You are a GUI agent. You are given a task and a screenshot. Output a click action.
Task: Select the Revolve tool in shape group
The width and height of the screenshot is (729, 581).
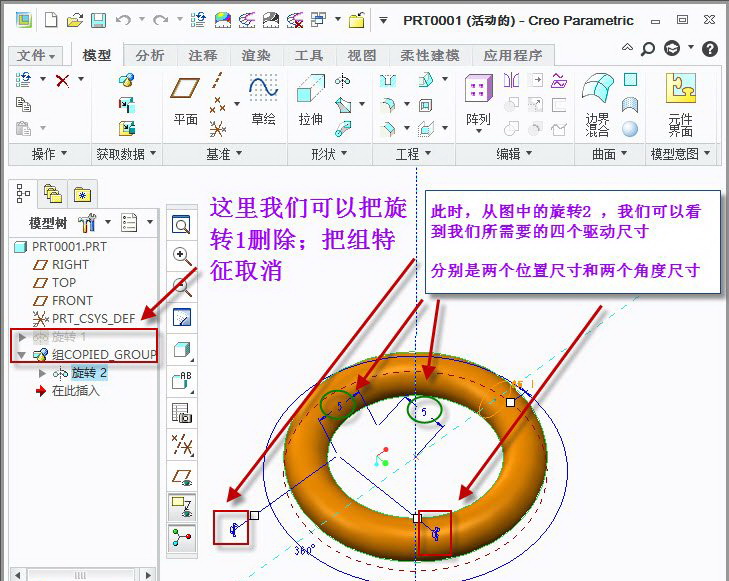(343, 81)
